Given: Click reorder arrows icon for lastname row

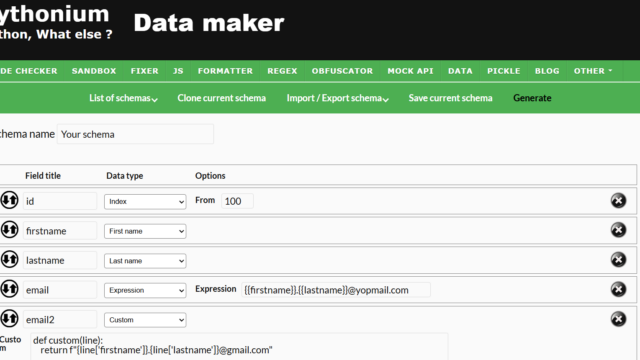Looking at the screenshot, I should tap(9, 260).
